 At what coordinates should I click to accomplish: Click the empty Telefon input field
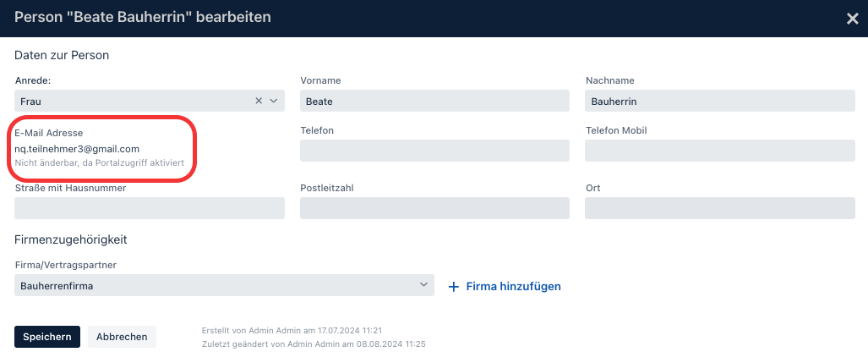pos(434,151)
